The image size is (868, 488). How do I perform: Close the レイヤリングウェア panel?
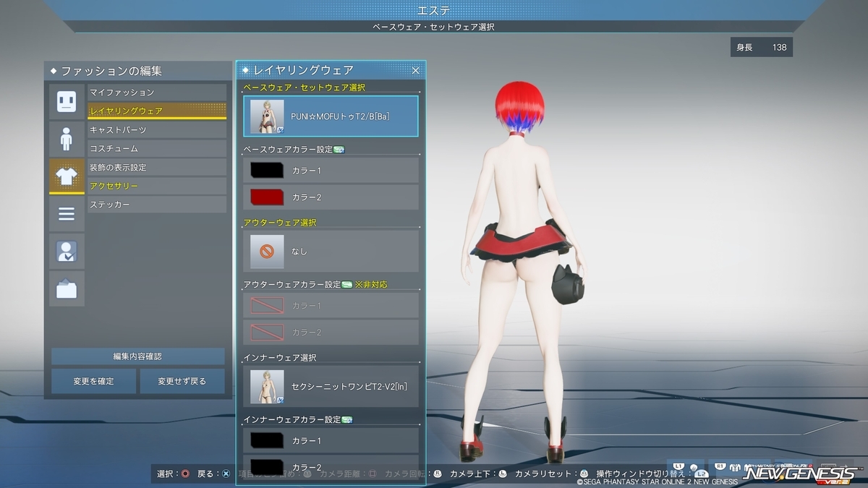coord(416,70)
